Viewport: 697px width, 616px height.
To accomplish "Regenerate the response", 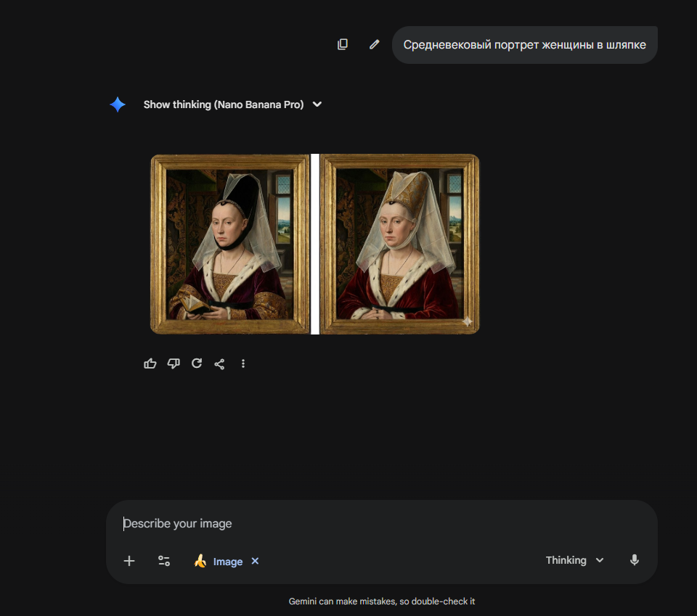I will [197, 364].
